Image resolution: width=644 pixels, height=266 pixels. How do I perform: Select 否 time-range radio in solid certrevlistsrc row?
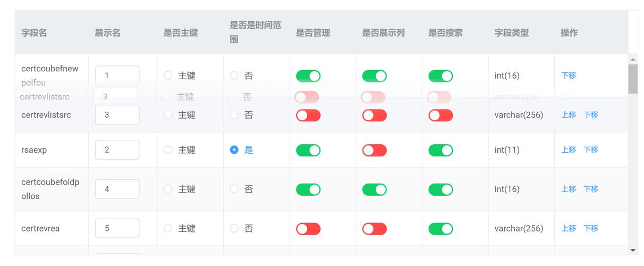pyautogui.click(x=234, y=115)
